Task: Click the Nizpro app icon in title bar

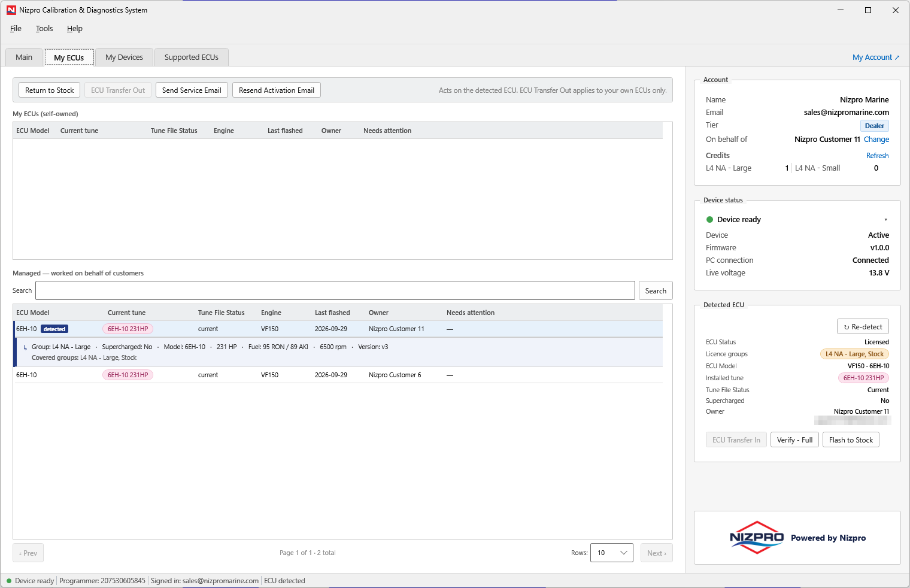Action: point(11,10)
